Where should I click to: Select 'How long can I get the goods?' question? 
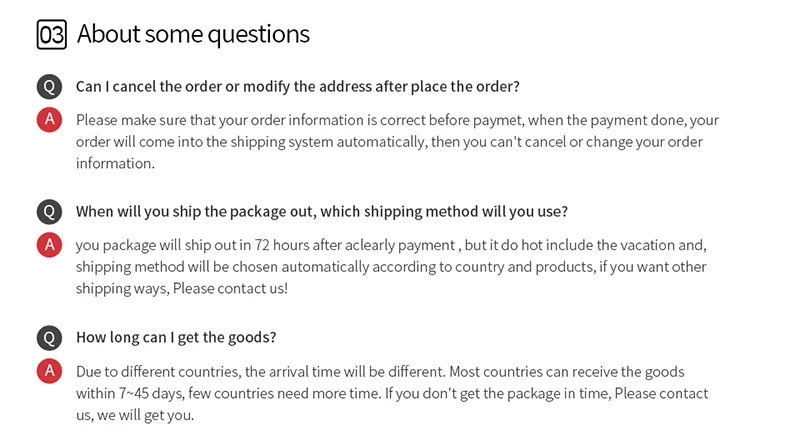pos(176,337)
